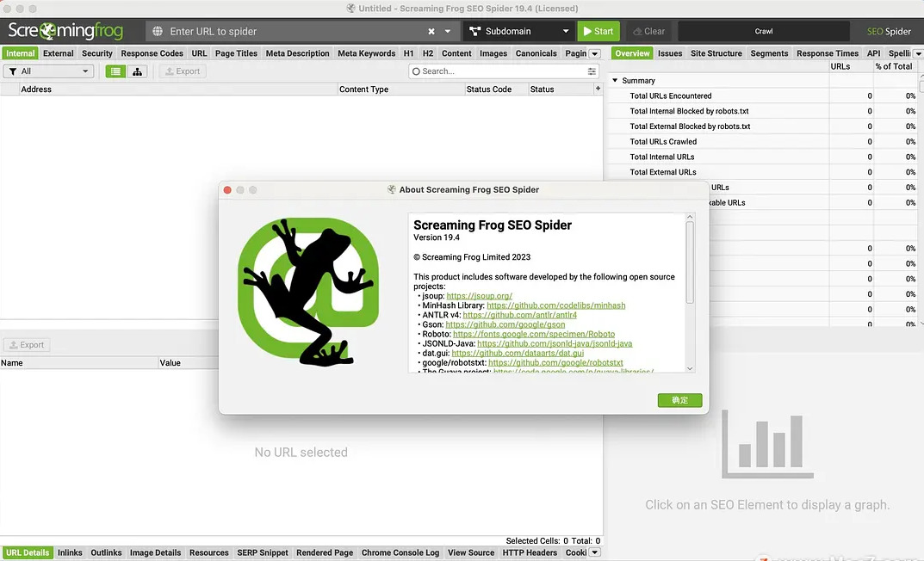
Task: Open the Security tab
Action: 97,53
